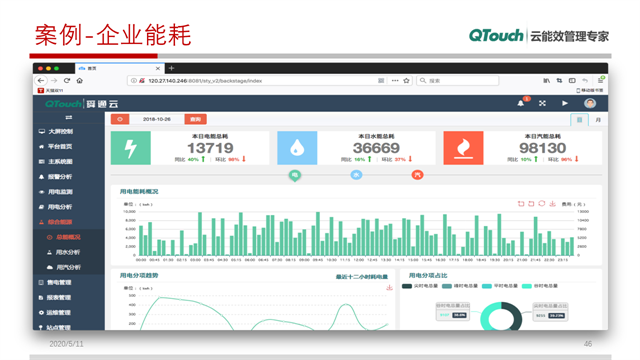Click the orange gas flame tile

click(x=463, y=148)
